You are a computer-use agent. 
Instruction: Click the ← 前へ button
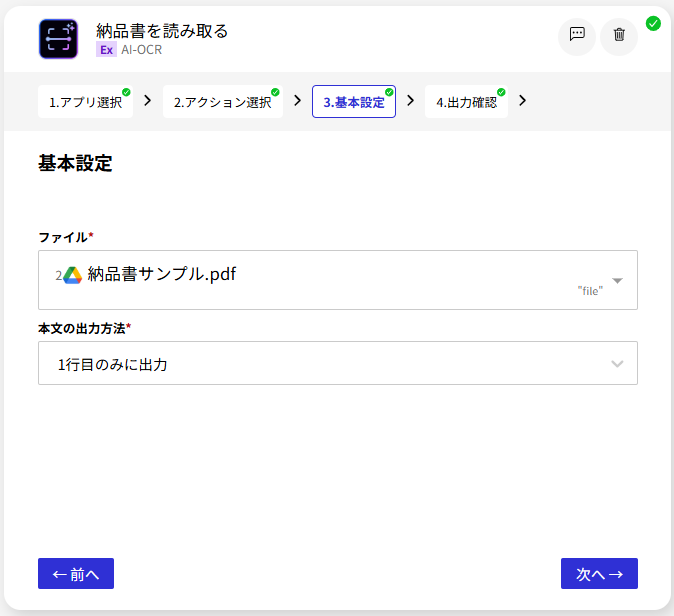pyautogui.click(x=76, y=573)
